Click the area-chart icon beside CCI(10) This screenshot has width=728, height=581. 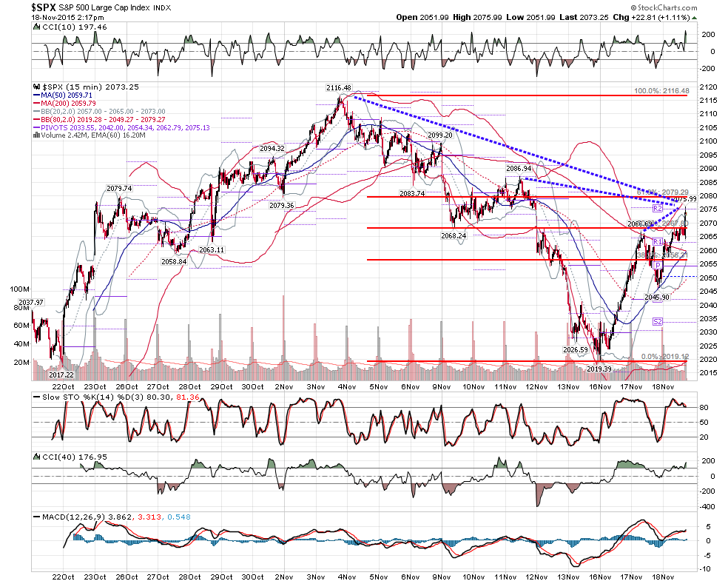click(37, 27)
